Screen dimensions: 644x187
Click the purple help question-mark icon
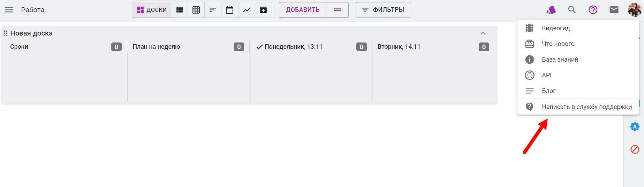593,10
